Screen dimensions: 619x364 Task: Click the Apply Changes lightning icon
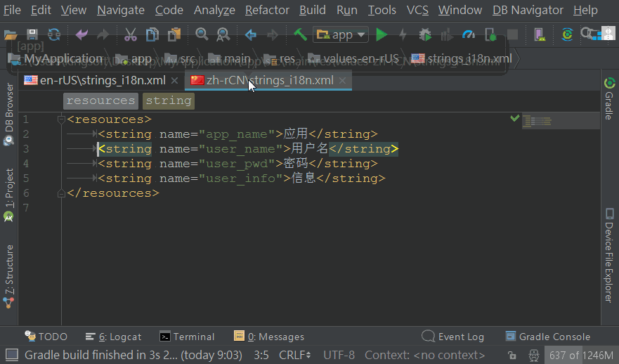403,34
